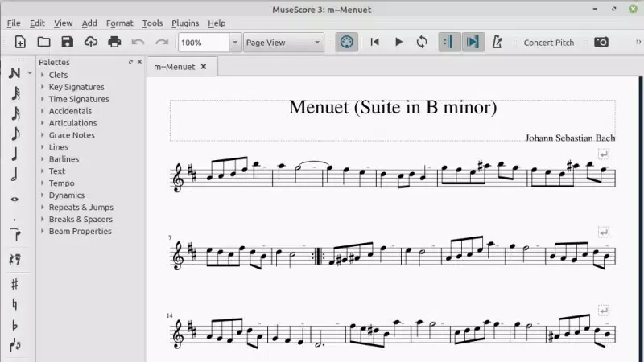
Task: Toggle Concert Pitch button
Action: coord(549,43)
